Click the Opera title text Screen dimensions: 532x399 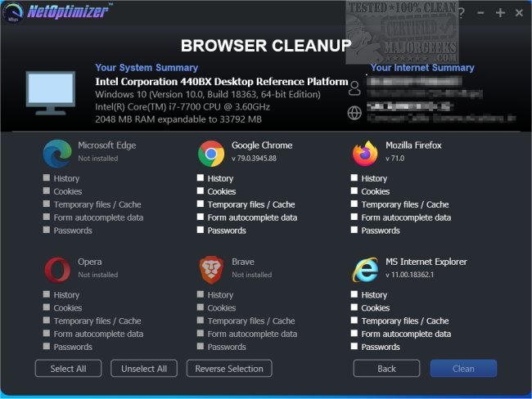pyautogui.click(x=89, y=262)
